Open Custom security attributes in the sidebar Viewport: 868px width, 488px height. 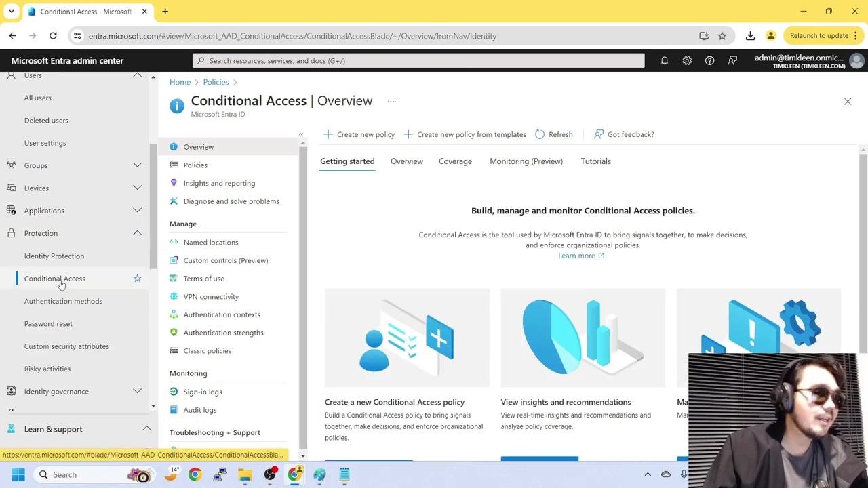[x=66, y=346]
